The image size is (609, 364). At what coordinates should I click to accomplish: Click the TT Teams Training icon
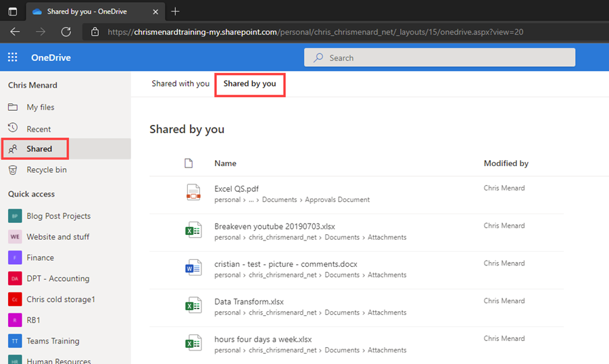[15, 341]
